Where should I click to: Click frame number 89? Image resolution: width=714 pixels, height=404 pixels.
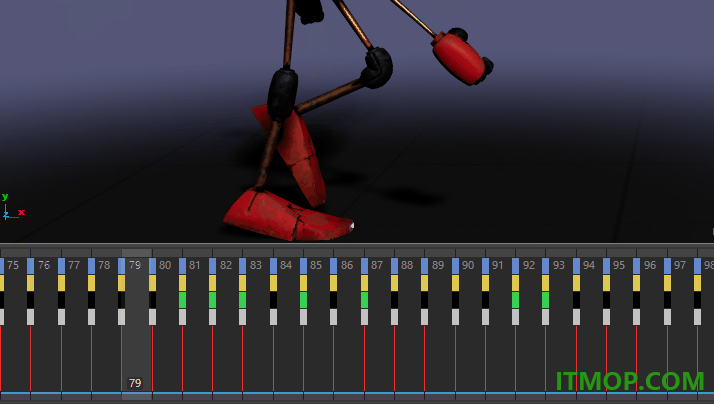click(x=438, y=265)
